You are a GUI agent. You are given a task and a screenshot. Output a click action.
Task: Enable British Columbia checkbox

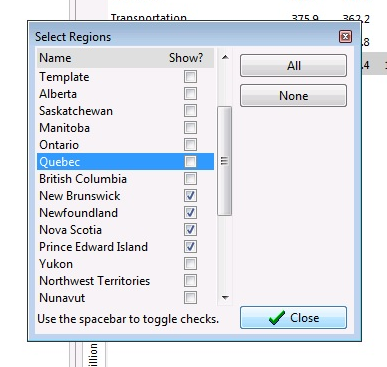(190, 179)
